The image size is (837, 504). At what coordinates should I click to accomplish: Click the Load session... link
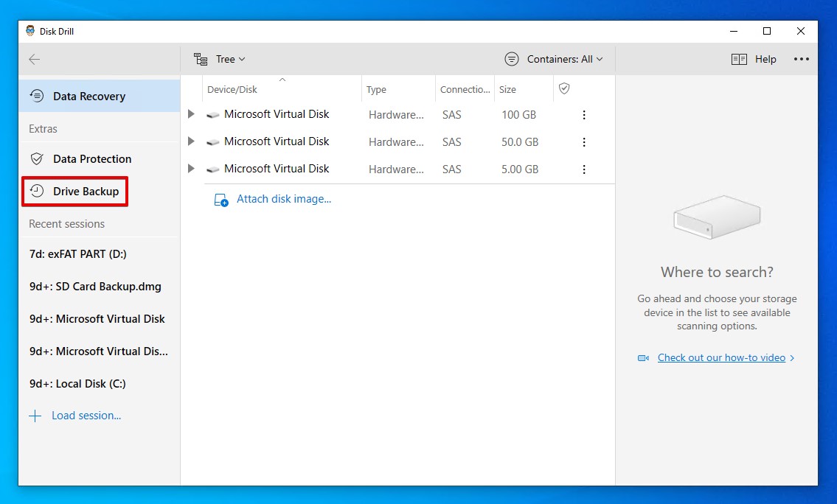86,416
